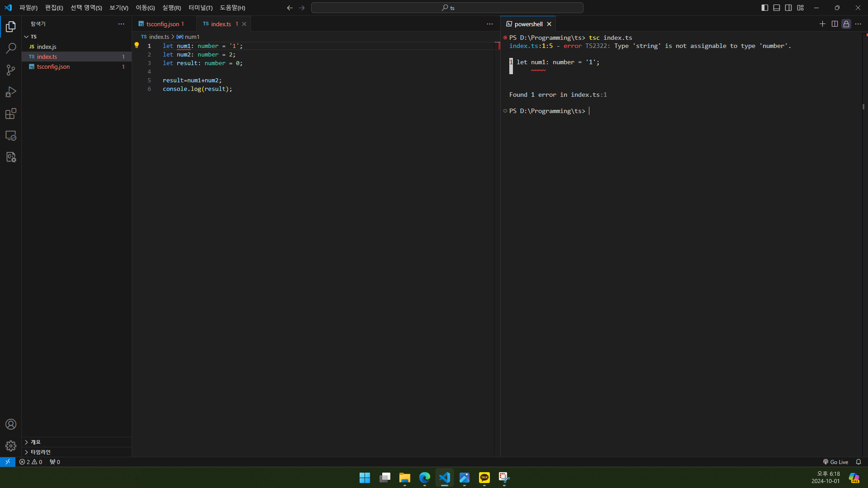Open the 실행(R) menu
The height and width of the screenshot is (488, 868).
point(171,8)
